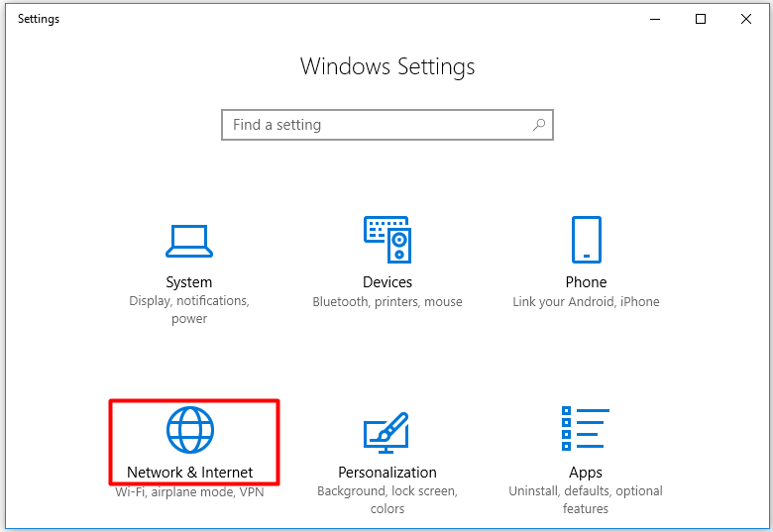Open the System settings label
This screenshot has width=773, height=532.
point(189,282)
